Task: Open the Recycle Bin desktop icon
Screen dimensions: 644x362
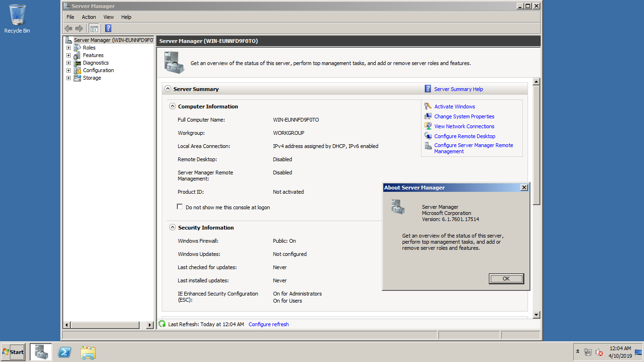Action: [x=17, y=19]
